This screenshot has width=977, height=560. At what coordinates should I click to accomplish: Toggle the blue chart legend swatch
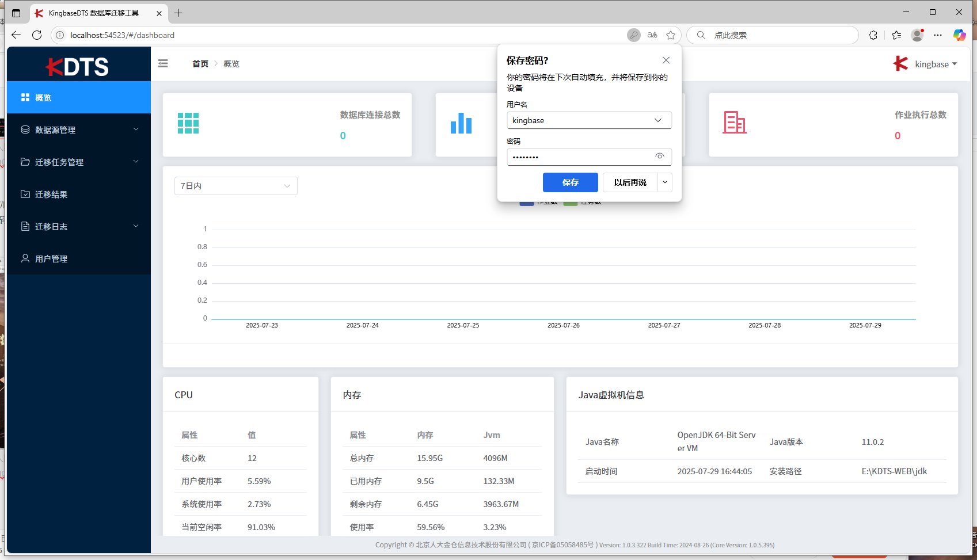pos(527,203)
